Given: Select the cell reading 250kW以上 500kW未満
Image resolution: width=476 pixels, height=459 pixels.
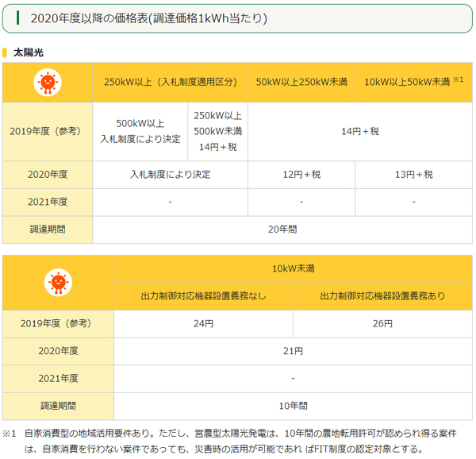Looking at the screenshot, I should coord(218,132).
